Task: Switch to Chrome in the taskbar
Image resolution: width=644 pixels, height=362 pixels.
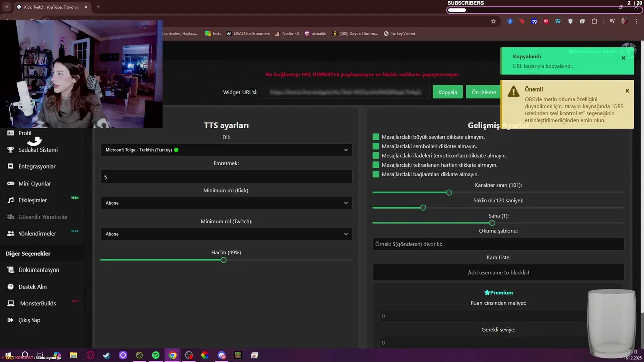Action: coord(173,355)
